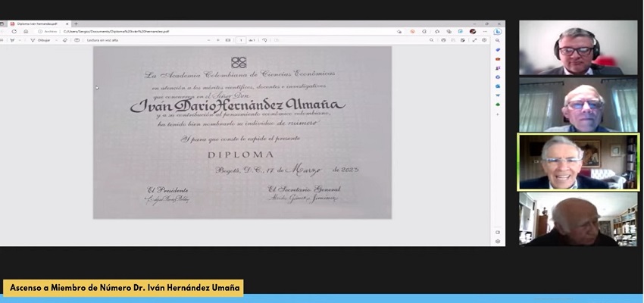
Task: Open Collections in the Edge toolbar
Action: click(449, 32)
